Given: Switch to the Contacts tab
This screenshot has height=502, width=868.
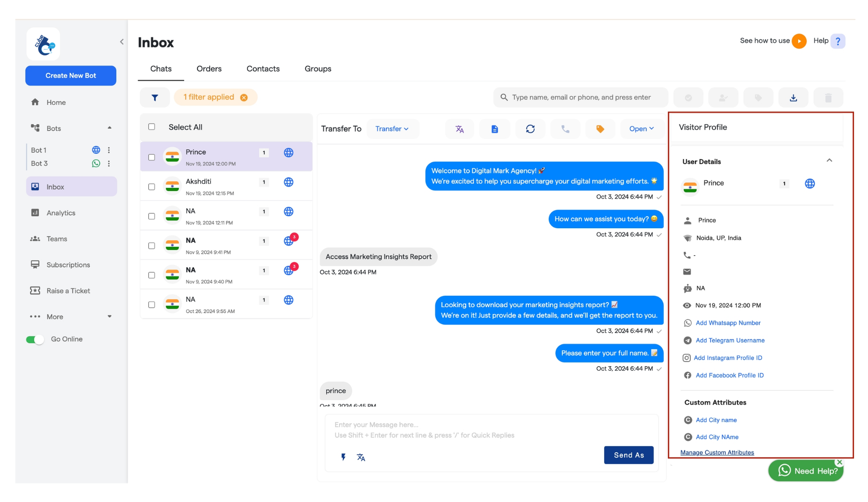Looking at the screenshot, I should click(263, 69).
